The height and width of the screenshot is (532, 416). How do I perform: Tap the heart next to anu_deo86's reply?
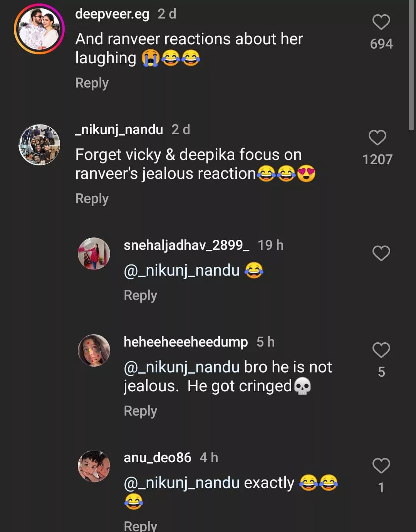(381, 466)
